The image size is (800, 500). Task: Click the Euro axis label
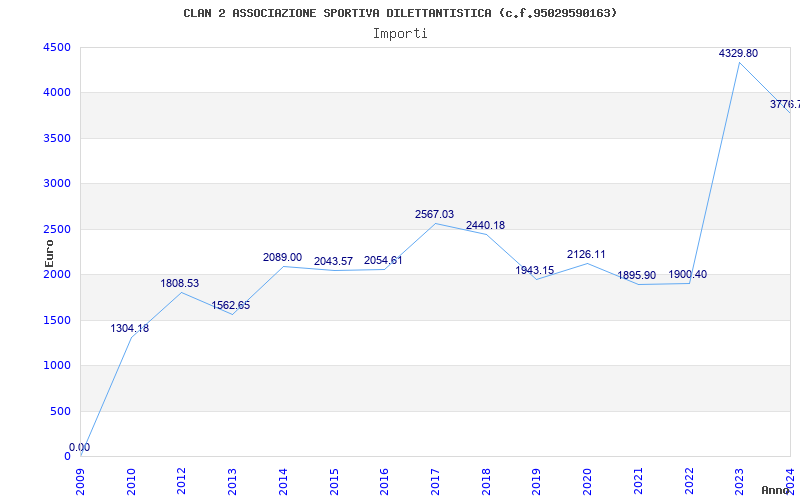pyautogui.click(x=49, y=253)
